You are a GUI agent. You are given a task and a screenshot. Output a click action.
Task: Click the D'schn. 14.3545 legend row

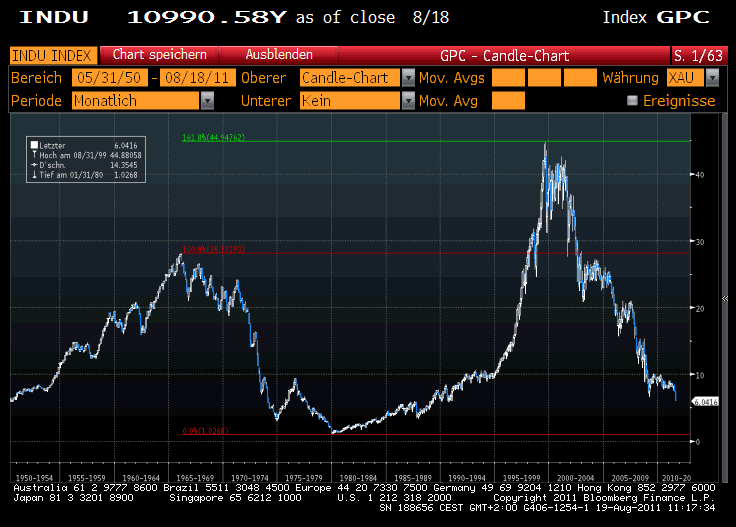click(85, 165)
